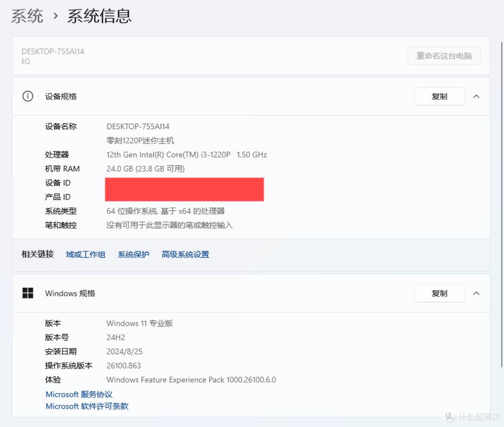
Task: Open 高级系统设置 link
Action: (x=185, y=255)
